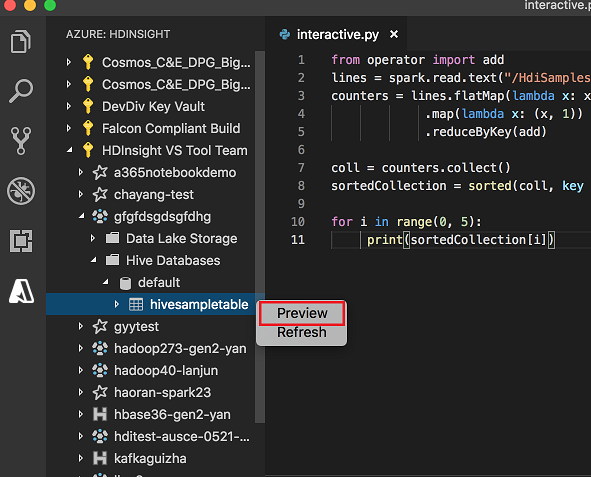Open the Search view icon

(x=21, y=91)
